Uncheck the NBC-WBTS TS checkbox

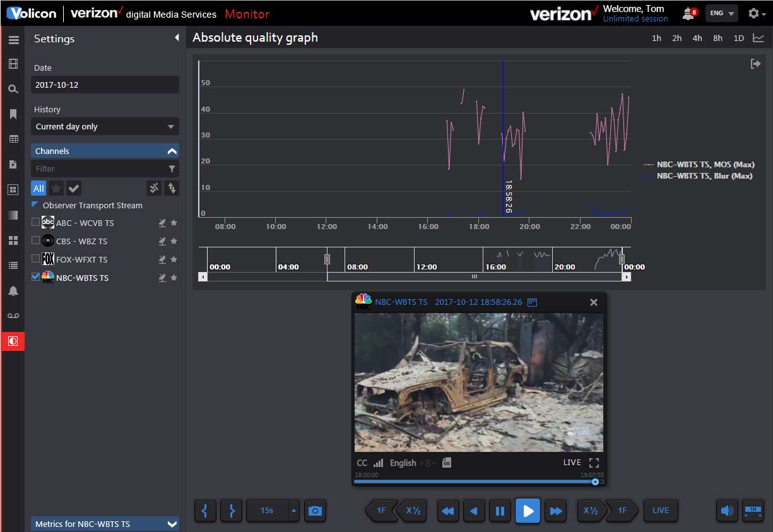tap(35, 276)
